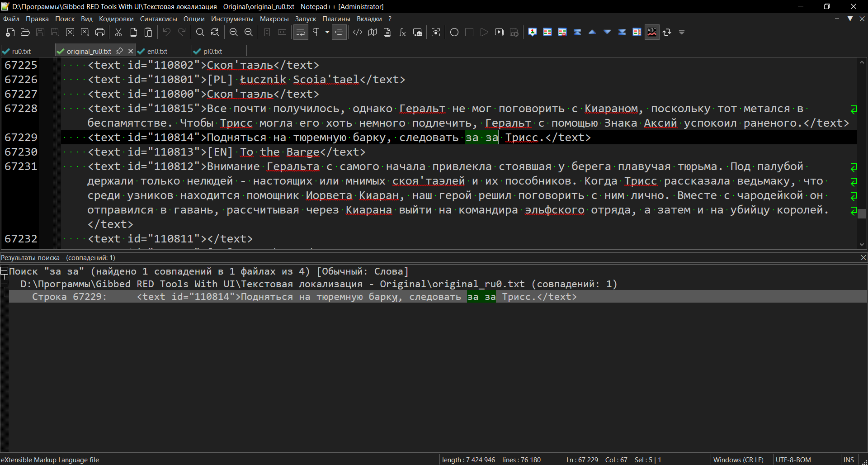The height and width of the screenshot is (465, 868).
Task: Paste from clipboard toolbar icon
Action: point(148,32)
